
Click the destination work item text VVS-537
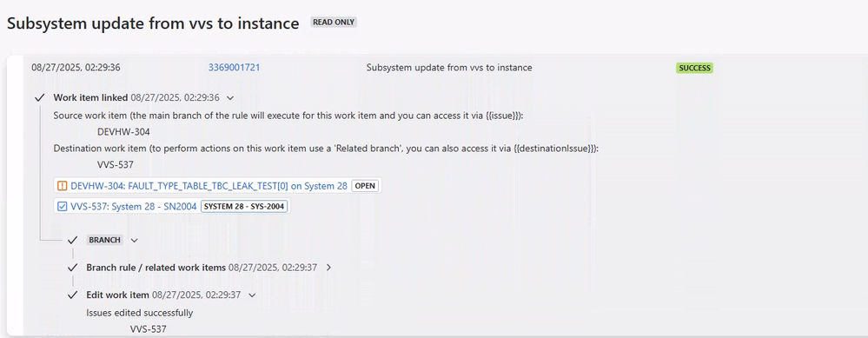pyautogui.click(x=116, y=165)
